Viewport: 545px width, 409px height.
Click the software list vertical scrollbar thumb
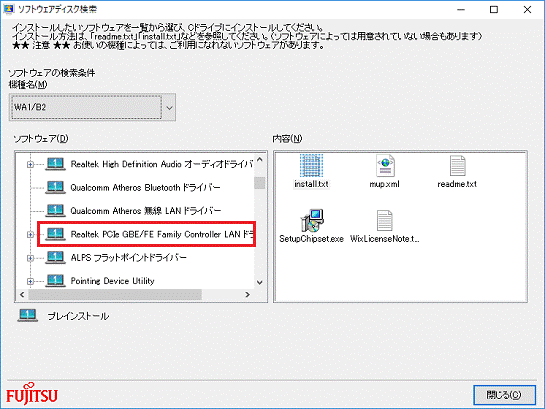coord(260,183)
